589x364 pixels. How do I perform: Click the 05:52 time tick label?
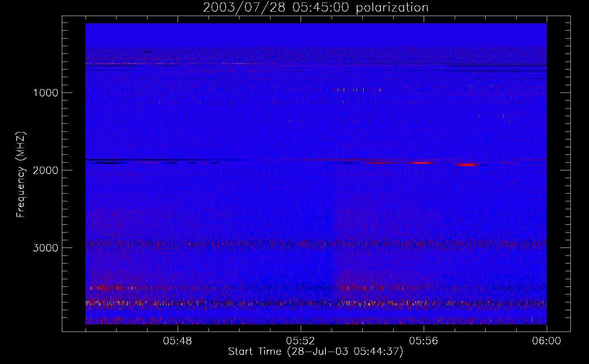[x=301, y=341]
